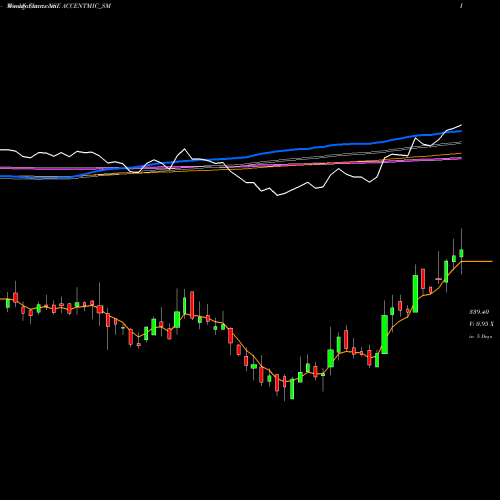The image size is (500, 500).
Task: Select the lowest green candlestick at chart bottom
Action: [292, 389]
